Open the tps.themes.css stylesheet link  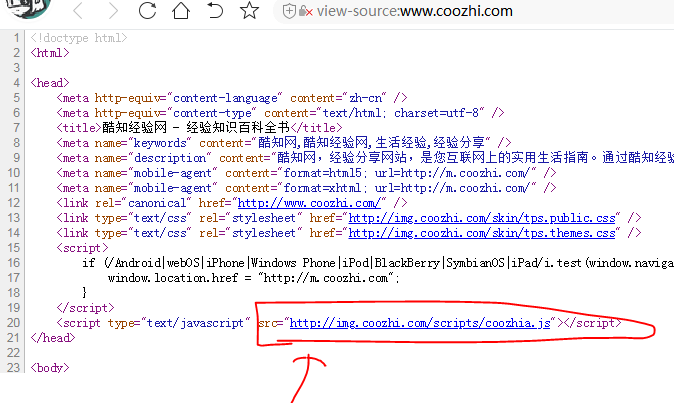pyautogui.click(x=482, y=233)
